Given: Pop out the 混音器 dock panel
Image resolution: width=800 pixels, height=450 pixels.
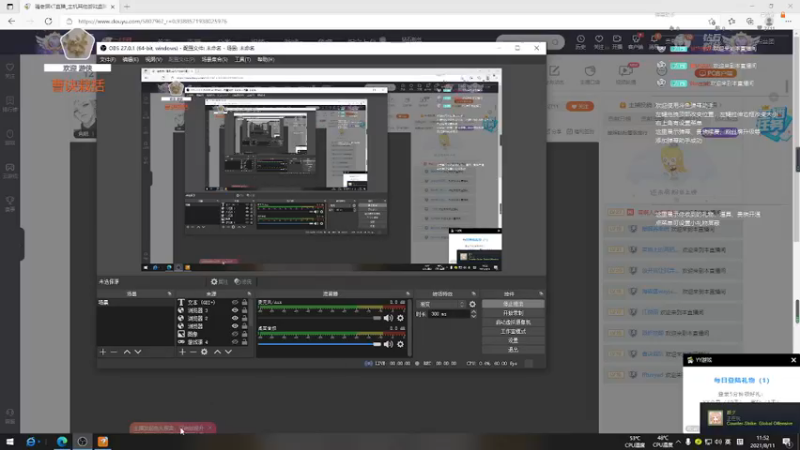Looking at the screenshot, I should pyautogui.click(x=408, y=294).
